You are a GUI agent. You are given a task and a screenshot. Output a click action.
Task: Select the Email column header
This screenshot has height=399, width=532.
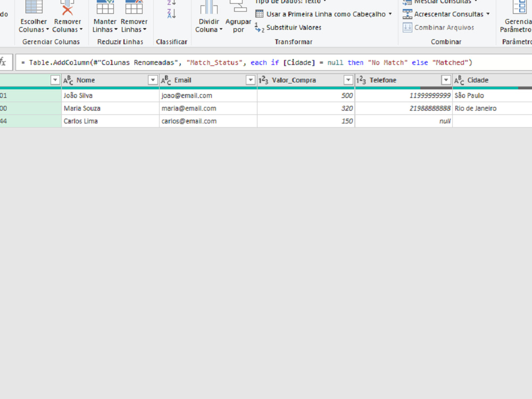(x=208, y=80)
